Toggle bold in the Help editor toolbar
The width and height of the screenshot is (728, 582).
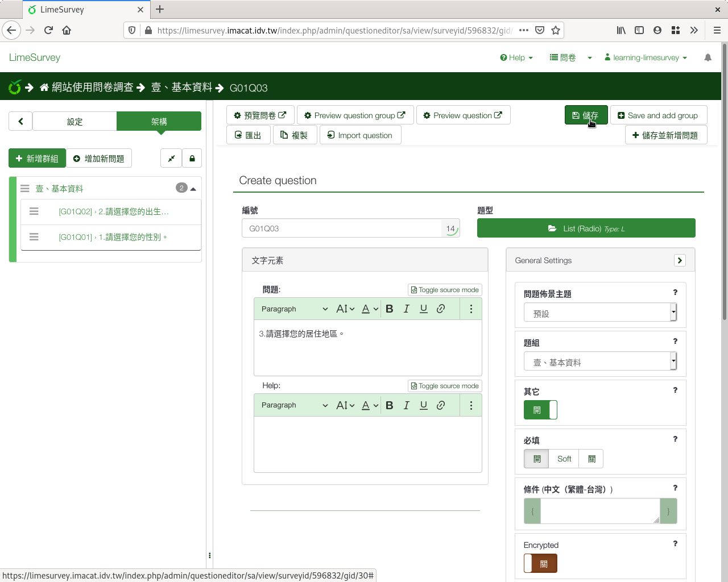[390, 405]
